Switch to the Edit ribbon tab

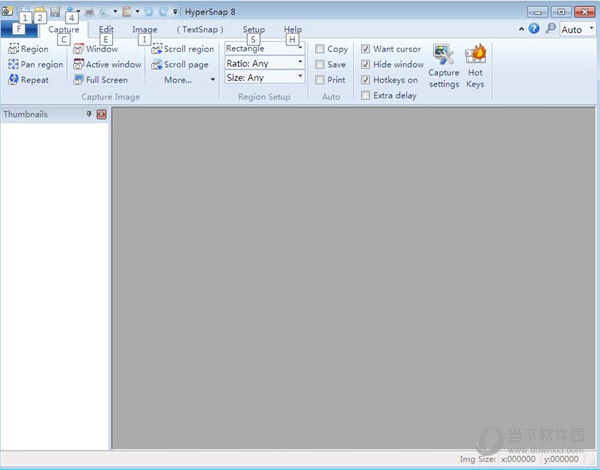(106, 29)
